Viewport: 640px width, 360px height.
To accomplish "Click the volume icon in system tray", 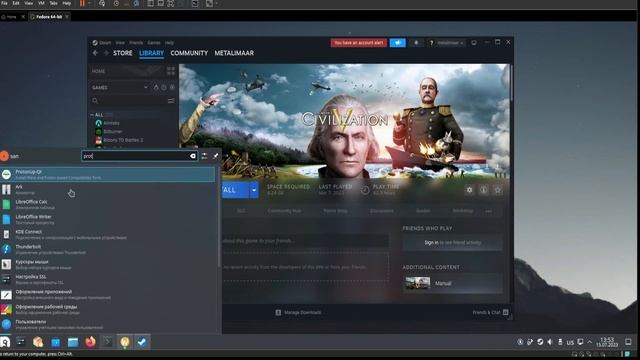I will (x=550, y=342).
